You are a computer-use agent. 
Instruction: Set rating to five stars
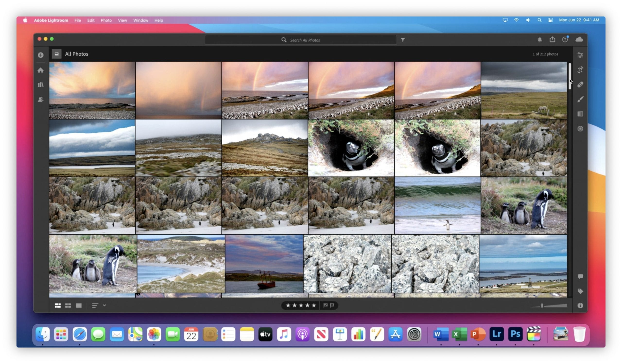pyautogui.click(x=314, y=305)
